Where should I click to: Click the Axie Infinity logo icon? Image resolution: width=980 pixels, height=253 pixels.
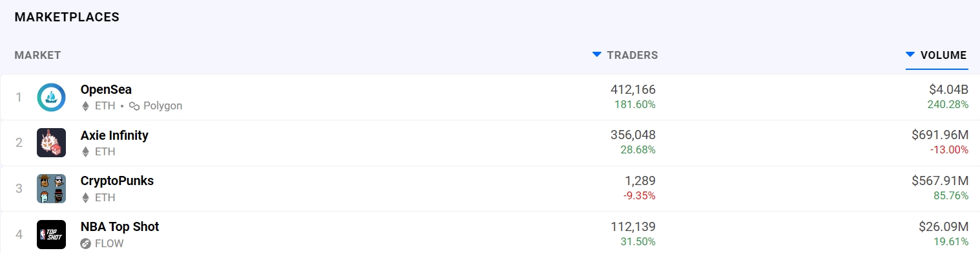coord(51,142)
